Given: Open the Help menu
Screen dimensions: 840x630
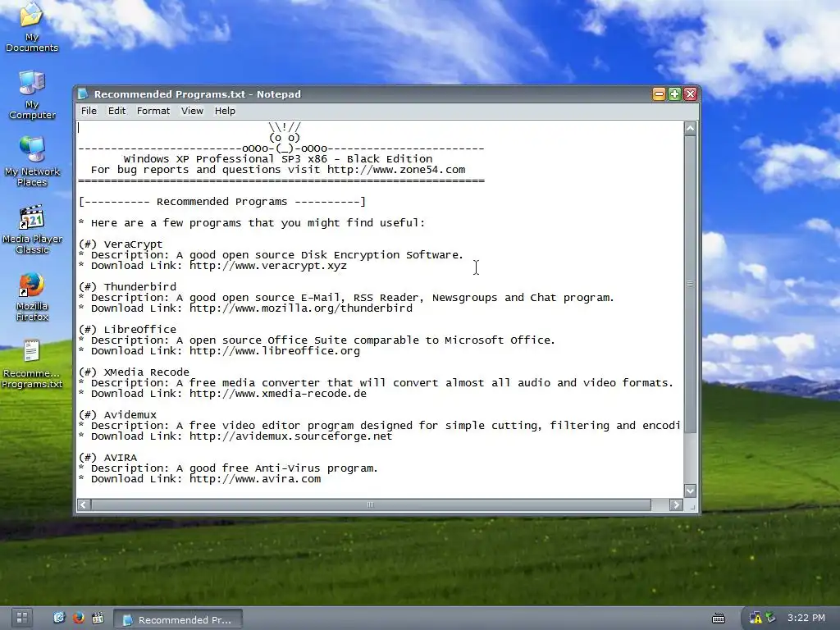Looking at the screenshot, I should pyautogui.click(x=225, y=111).
